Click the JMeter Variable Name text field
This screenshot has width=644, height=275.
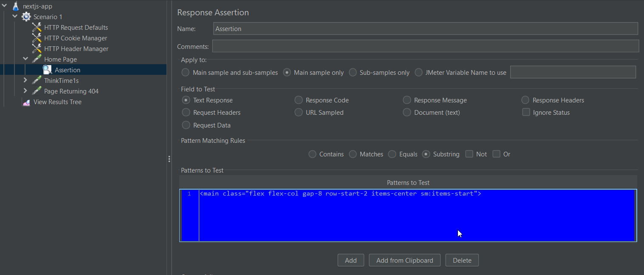coord(573,72)
